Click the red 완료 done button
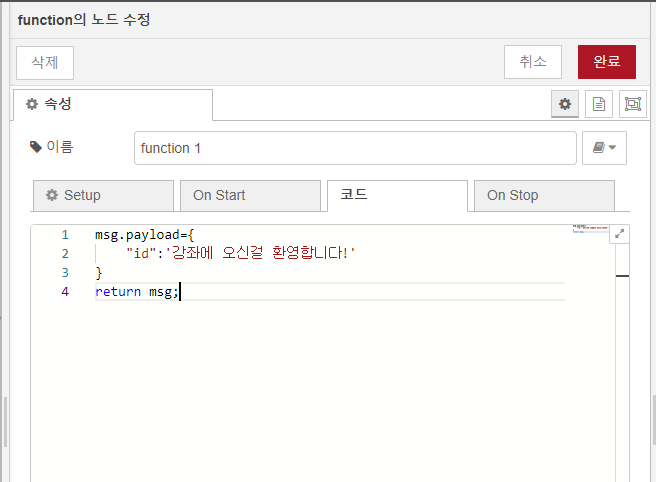The height and width of the screenshot is (482, 656). (x=607, y=62)
